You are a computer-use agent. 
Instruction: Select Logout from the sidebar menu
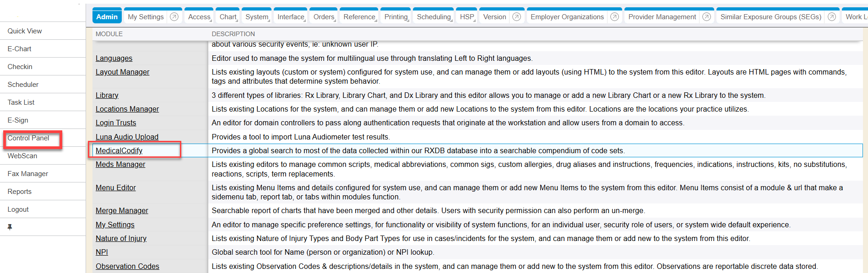pyautogui.click(x=18, y=209)
